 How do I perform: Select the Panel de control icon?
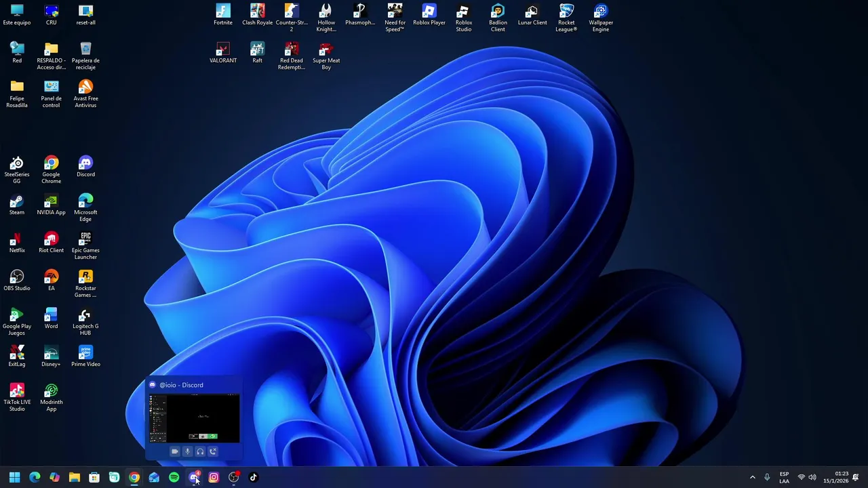pyautogui.click(x=52, y=94)
